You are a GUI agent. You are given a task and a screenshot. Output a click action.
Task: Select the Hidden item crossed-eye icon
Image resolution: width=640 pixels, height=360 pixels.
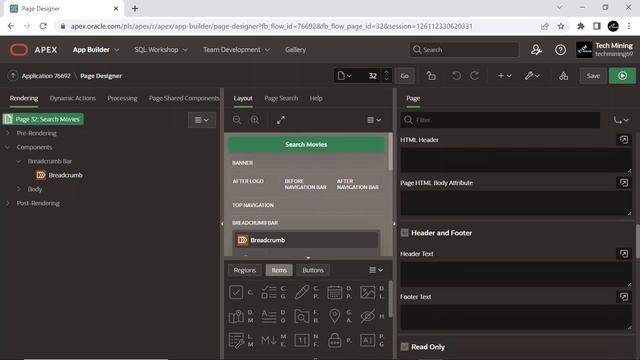(367, 316)
